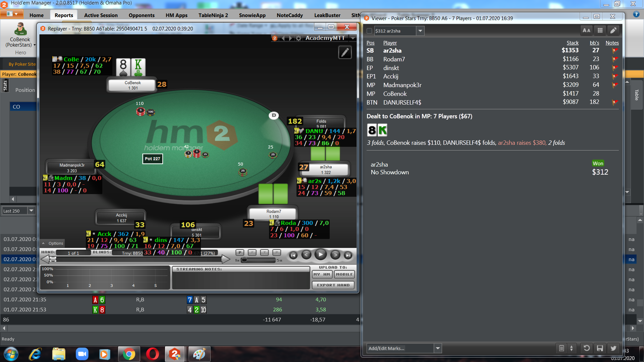Open Zoom from the taskbar
The height and width of the screenshot is (362, 644).
82,354
